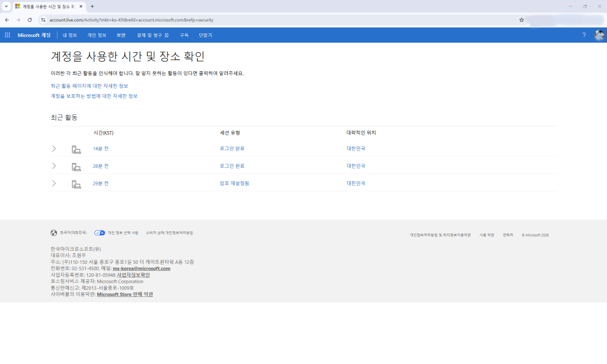Click the refresh icon in the browser toolbar
Viewport: 607px width, 364px height.
click(31, 20)
